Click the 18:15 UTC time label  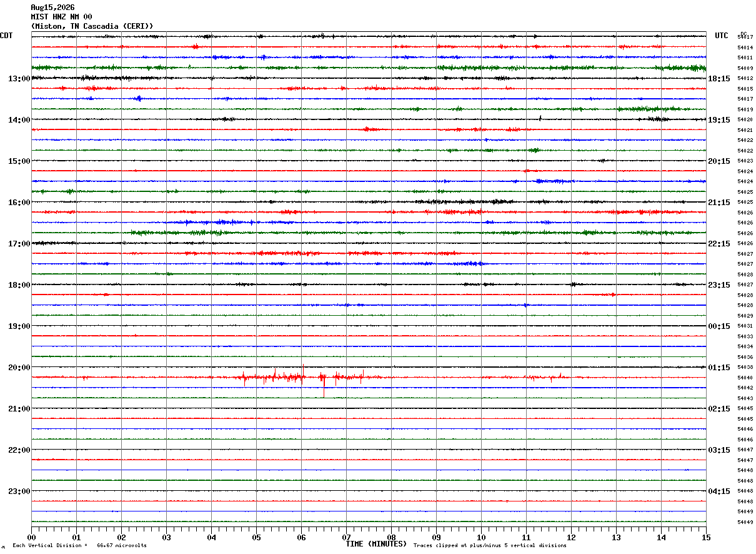click(719, 79)
